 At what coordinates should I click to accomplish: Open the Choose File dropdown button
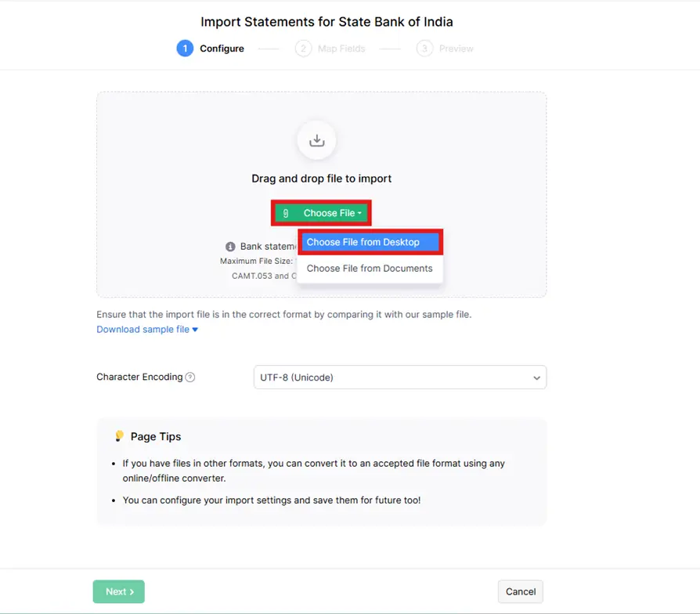322,213
